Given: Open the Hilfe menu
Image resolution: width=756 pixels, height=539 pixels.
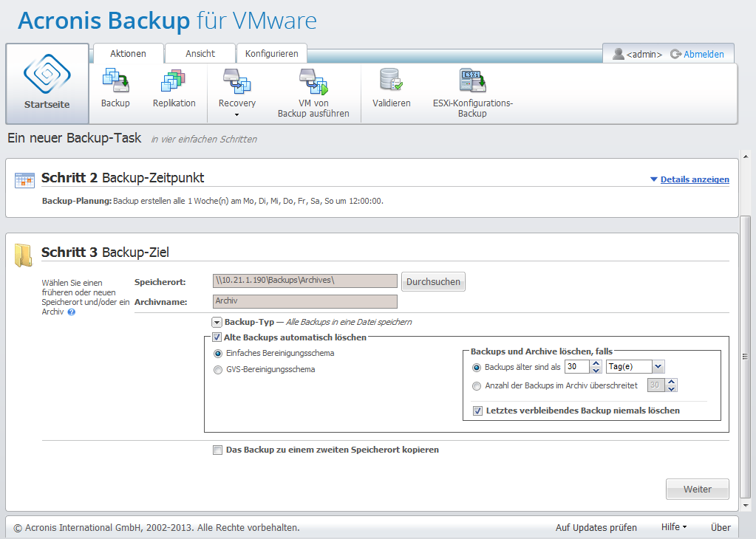Looking at the screenshot, I should pos(673,527).
